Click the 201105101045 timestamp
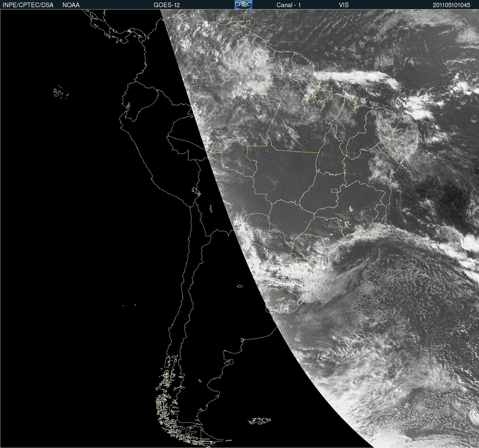 pos(452,5)
